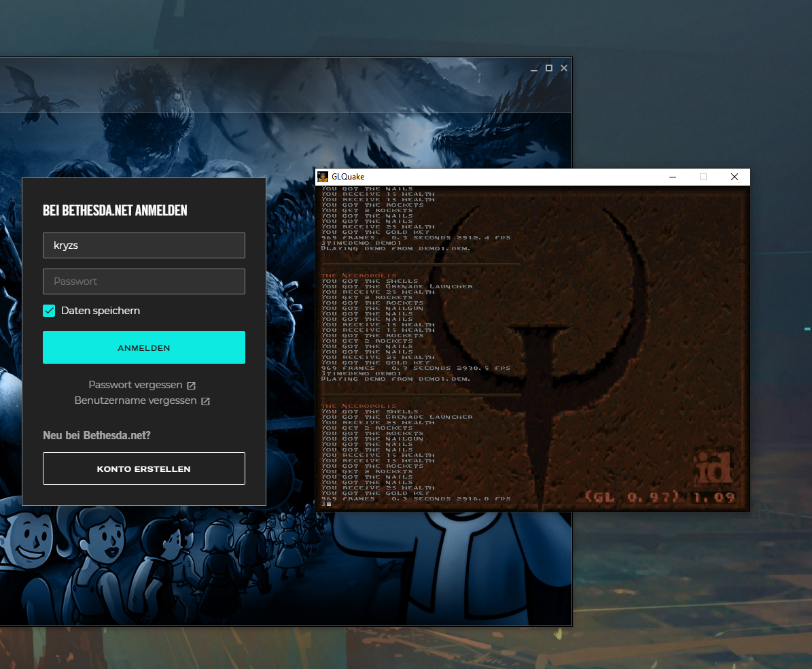Viewport: 812px width, 669px height.
Task: Click the id Software logo in GLQuake
Action: [713, 467]
